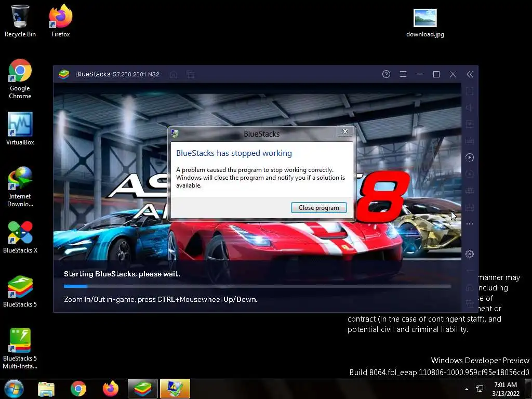Click the BlueStacks taskbar button

pos(143,389)
